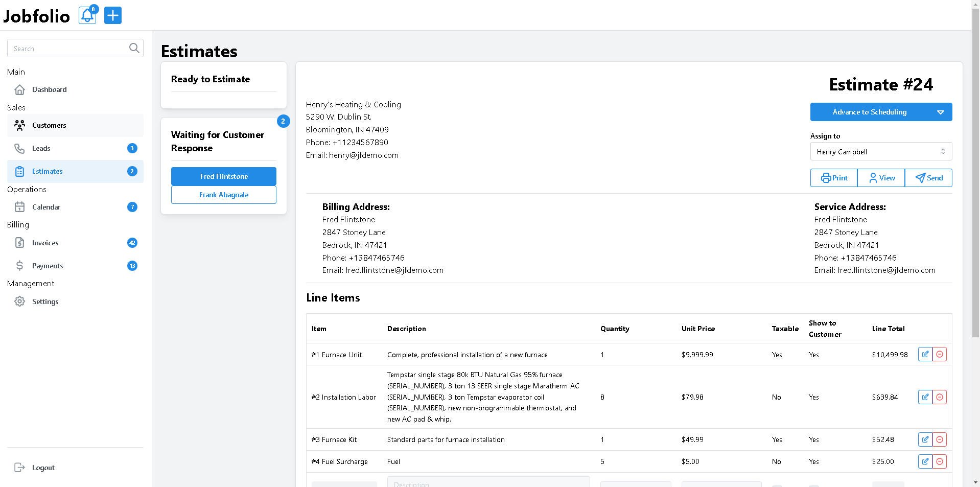Print the estimate

[x=834, y=178]
